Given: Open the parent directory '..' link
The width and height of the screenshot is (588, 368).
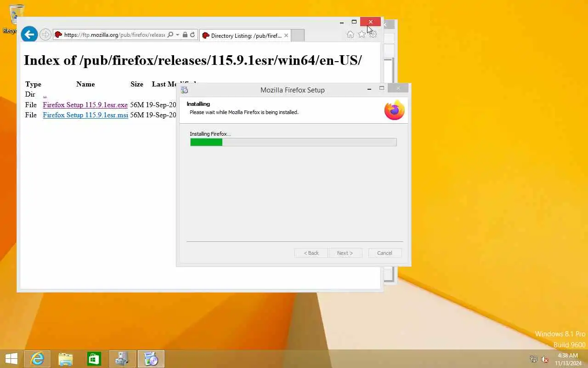Looking at the screenshot, I should 45,94.
